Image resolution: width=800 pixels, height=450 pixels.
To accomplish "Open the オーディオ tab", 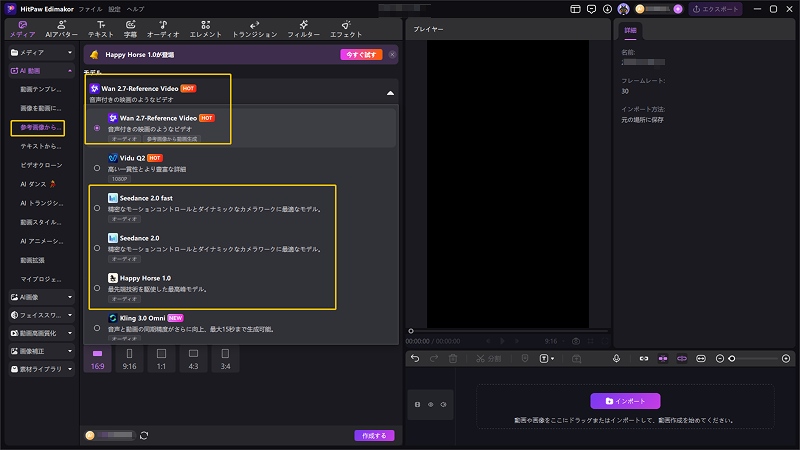I will [163, 29].
